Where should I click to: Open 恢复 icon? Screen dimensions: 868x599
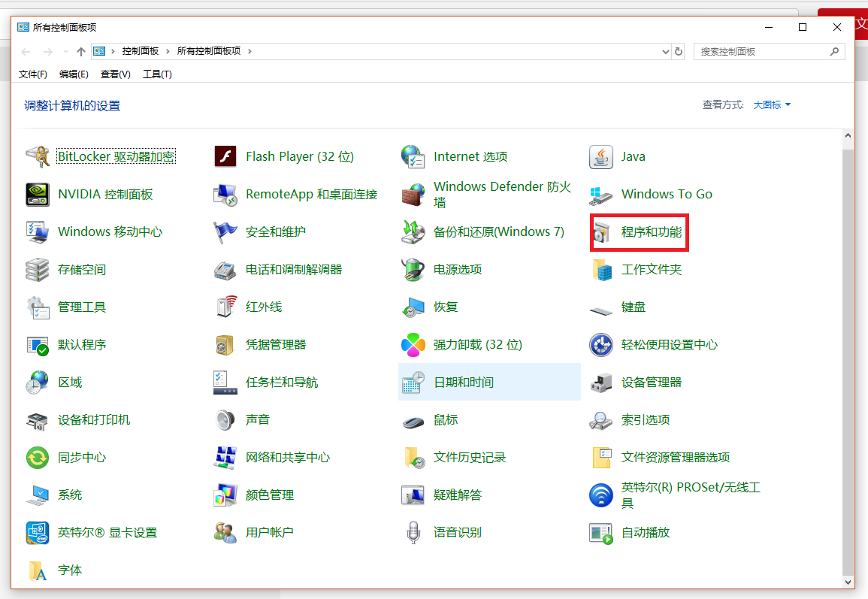coord(413,307)
